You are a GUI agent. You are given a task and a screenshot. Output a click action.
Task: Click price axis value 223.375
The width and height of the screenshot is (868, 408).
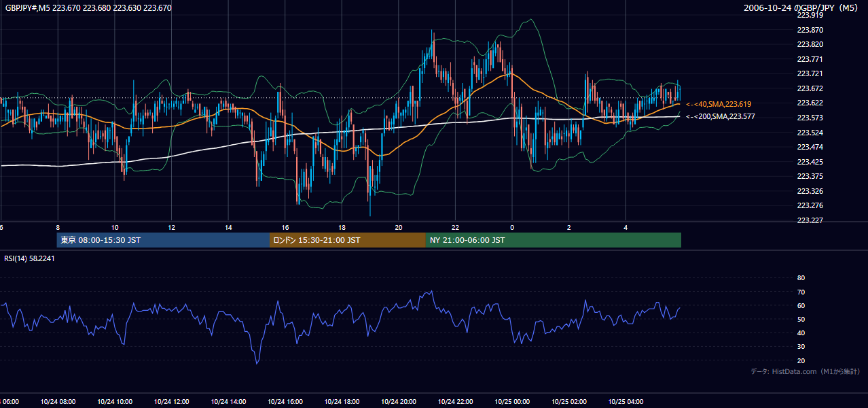pyautogui.click(x=810, y=176)
